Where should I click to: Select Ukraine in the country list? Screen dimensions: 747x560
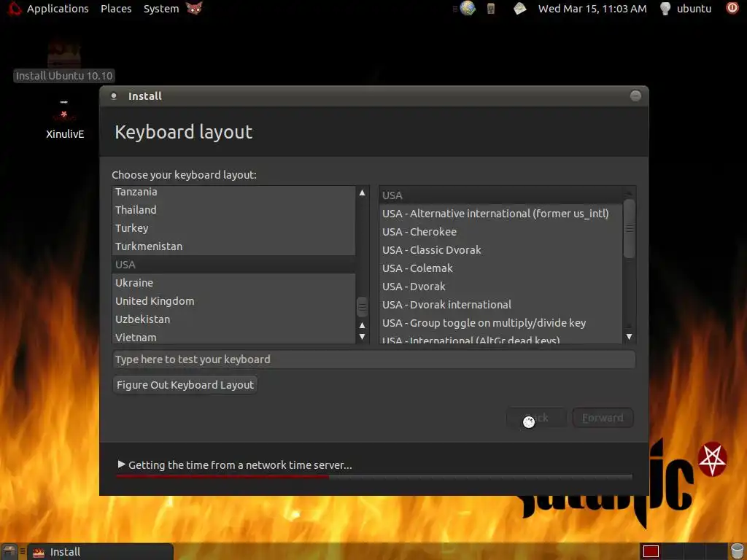point(233,283)
